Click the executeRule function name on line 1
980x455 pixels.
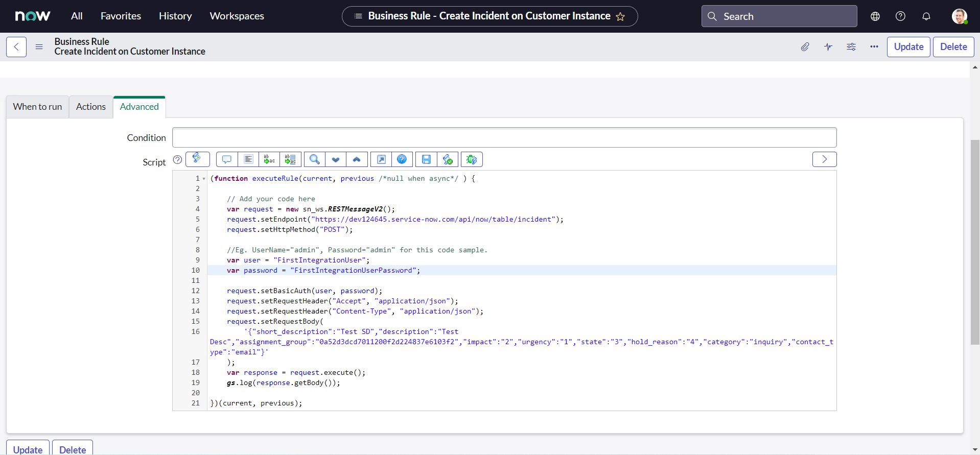pos(275,179)
